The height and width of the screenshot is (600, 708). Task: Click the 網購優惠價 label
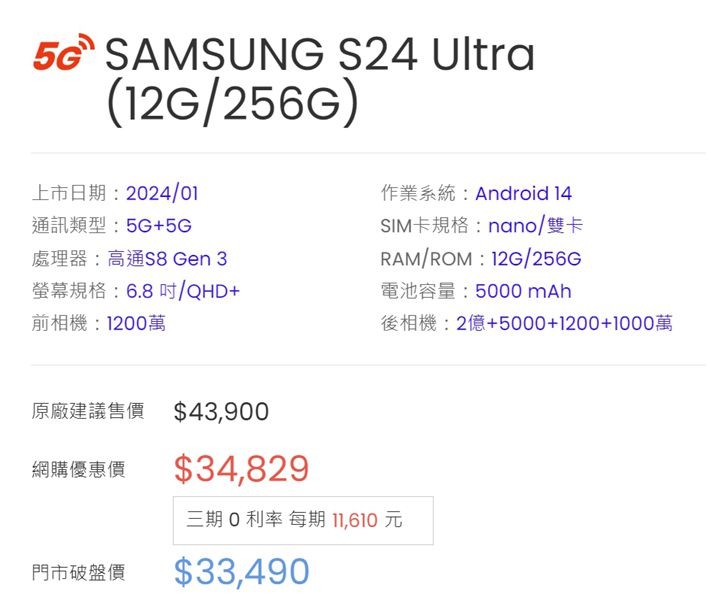point(79,470)
